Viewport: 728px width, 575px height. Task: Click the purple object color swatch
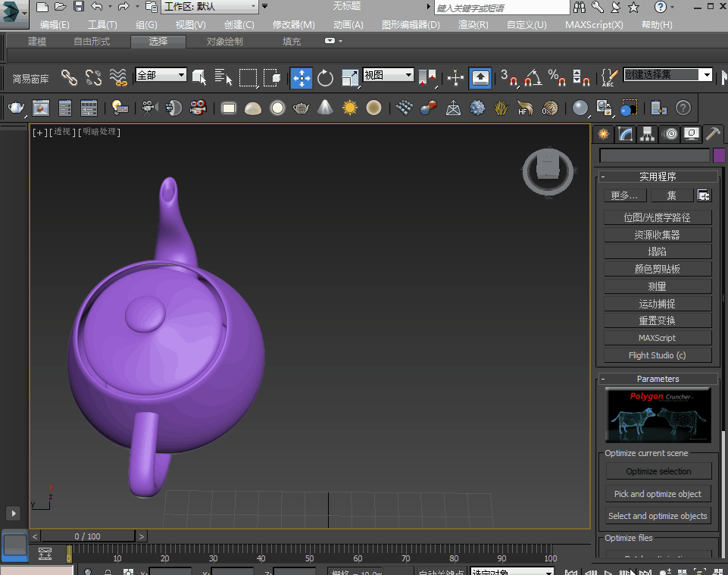(x=719, y=155)
